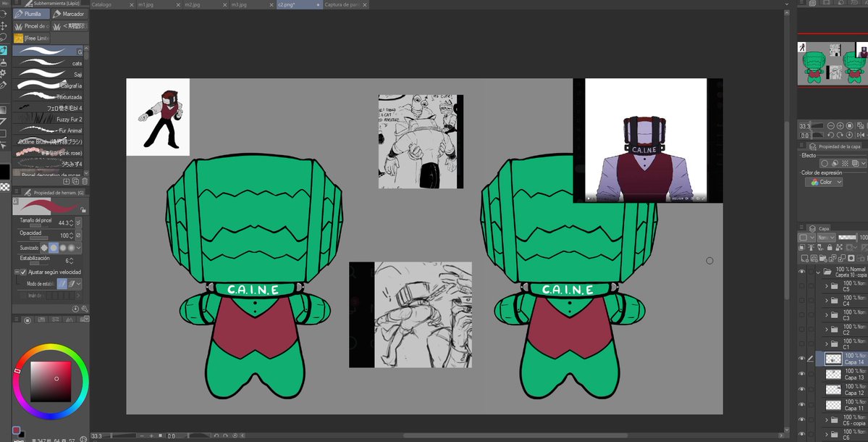Image resolution: width=868 pixels, height=442 pixels.
Task: Select the Pincel de sub tool group
Action: pyautogui.click(x=32, y=26)
